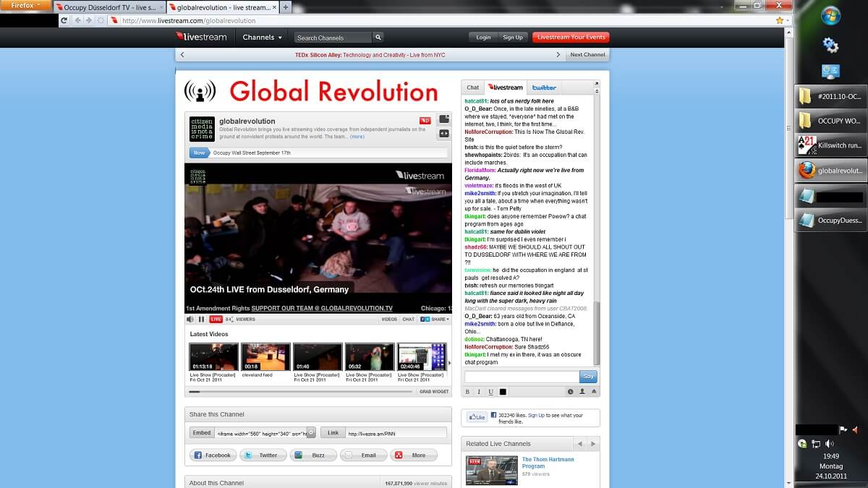Mute the video player volume
This screenshot has width=868, height=488.
pos(190,319)
